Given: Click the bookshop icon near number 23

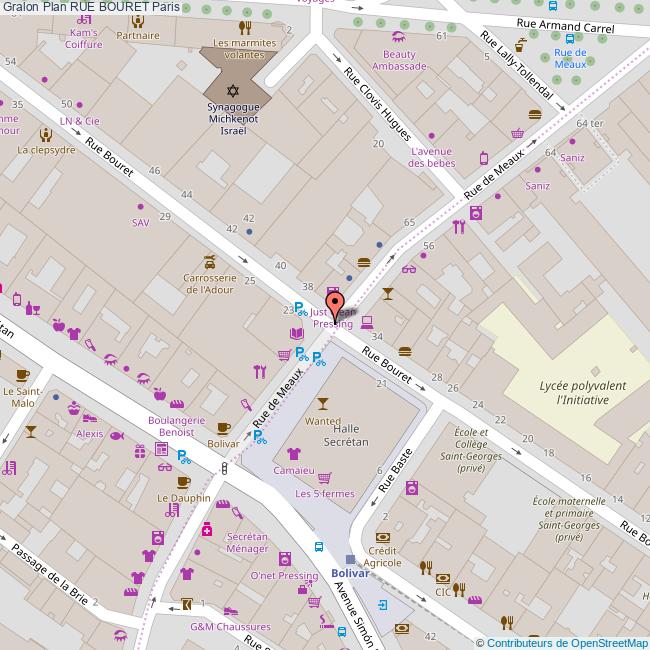Looking at the screenshot, I should [295, 334].
